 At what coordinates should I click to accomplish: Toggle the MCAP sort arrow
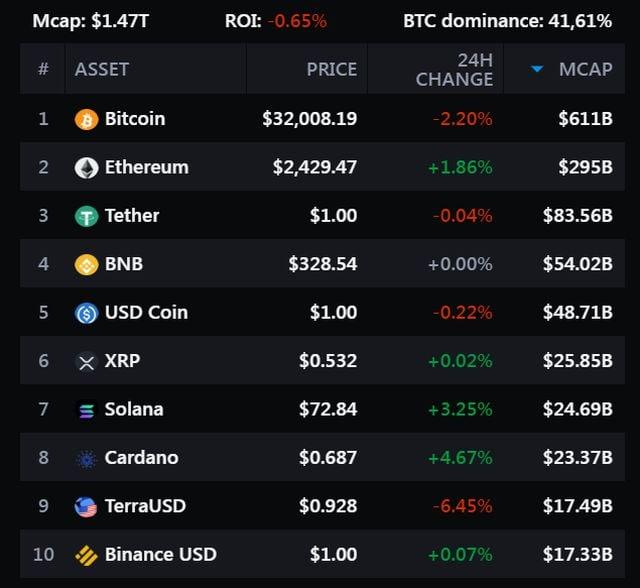click(537, 69)
